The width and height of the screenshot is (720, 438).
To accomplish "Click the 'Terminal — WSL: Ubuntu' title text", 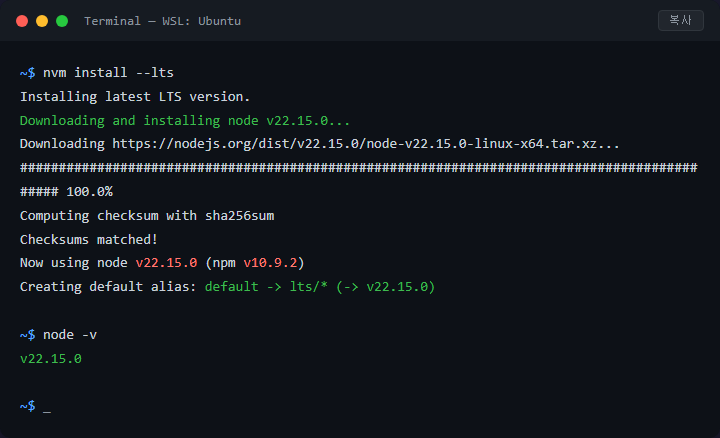I will pos(163,21).
